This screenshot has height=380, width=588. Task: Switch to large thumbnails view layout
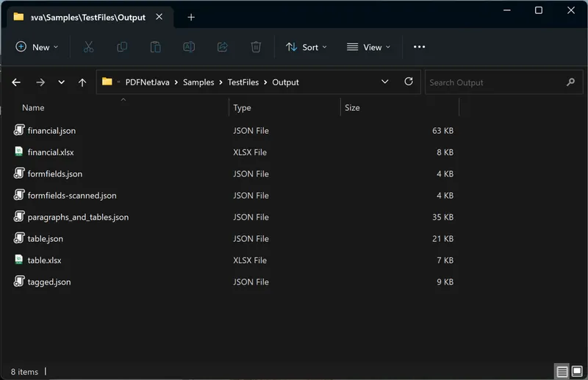coord(576,371)
